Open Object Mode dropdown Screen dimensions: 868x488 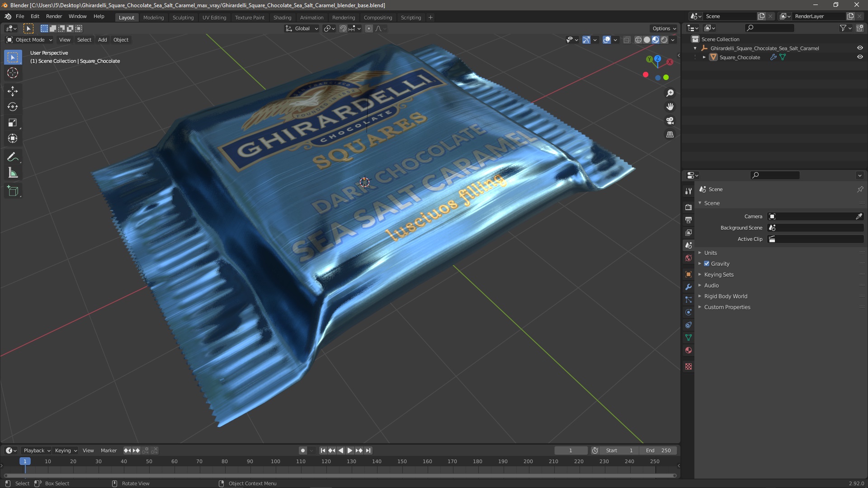click(x=29, y=40)
